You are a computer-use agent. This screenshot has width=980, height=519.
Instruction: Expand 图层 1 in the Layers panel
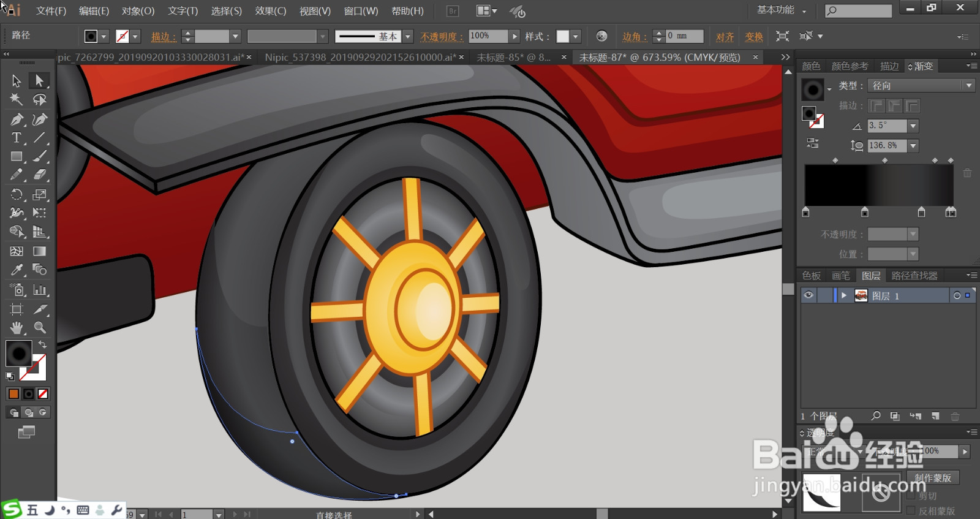[x=844, y=295]
